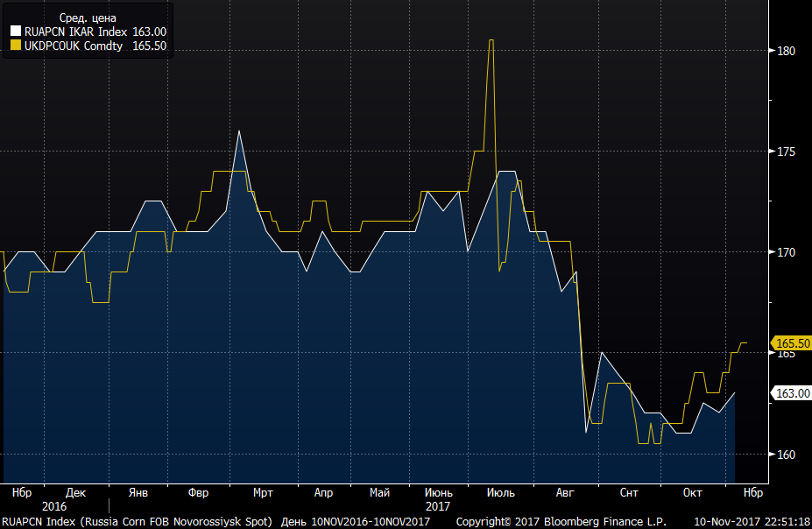Click the 2017 year label on the timeline
812x529 pixels.
tap(438, 506)
